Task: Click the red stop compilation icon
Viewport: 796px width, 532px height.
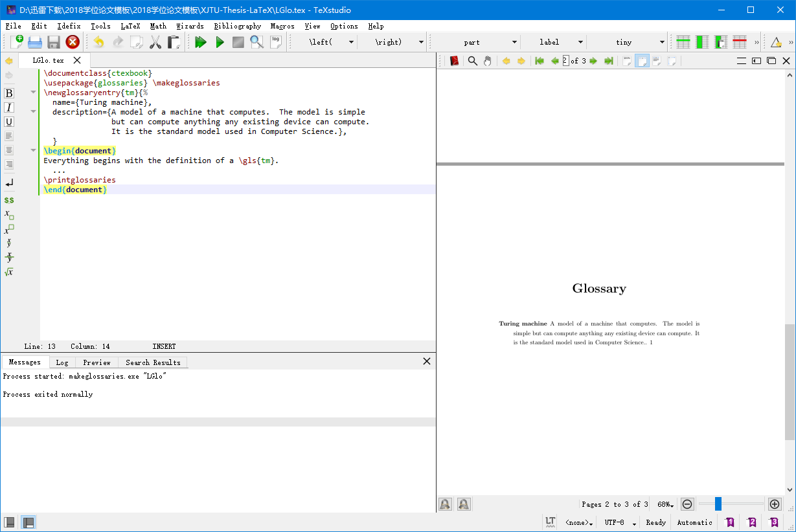Action: coord(73,42)
